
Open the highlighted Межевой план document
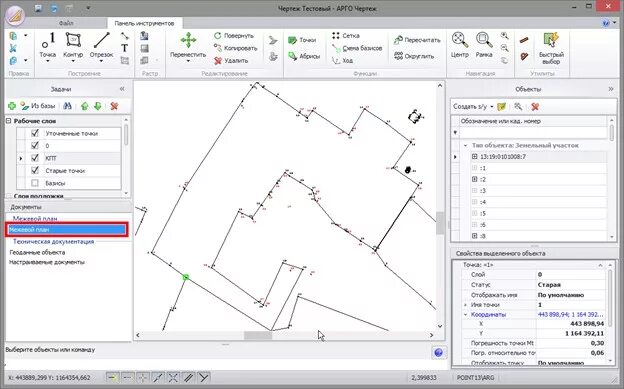(x=67, y=230)
